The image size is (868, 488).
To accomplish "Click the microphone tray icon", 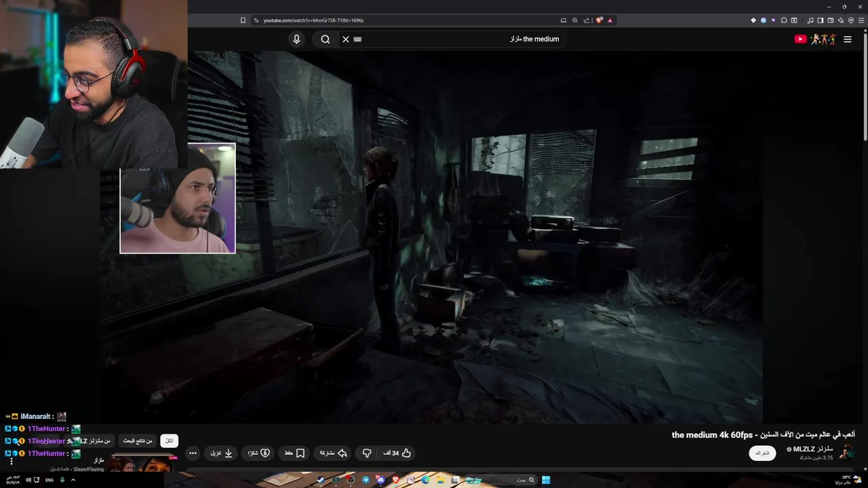I will click(x=62, y=480).
